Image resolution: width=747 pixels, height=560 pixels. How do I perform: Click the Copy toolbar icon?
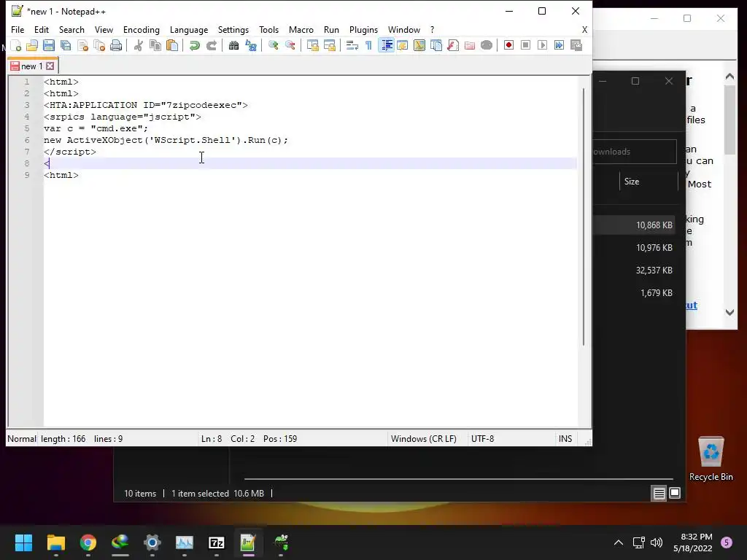pos(155,45)
